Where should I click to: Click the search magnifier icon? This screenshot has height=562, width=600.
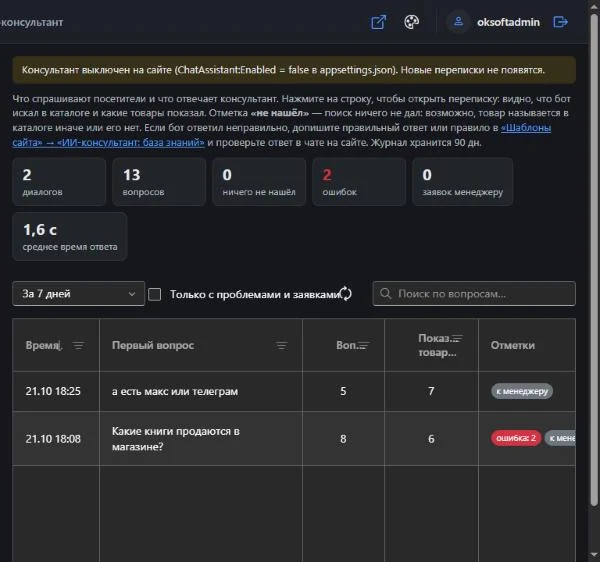(385, 294)
